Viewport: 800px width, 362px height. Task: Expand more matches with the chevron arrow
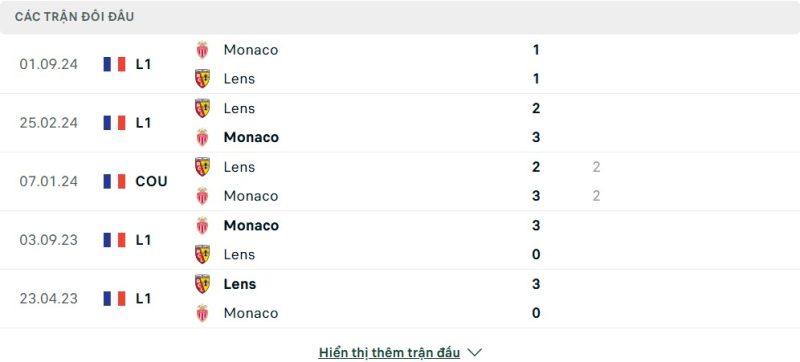point(474,352)
